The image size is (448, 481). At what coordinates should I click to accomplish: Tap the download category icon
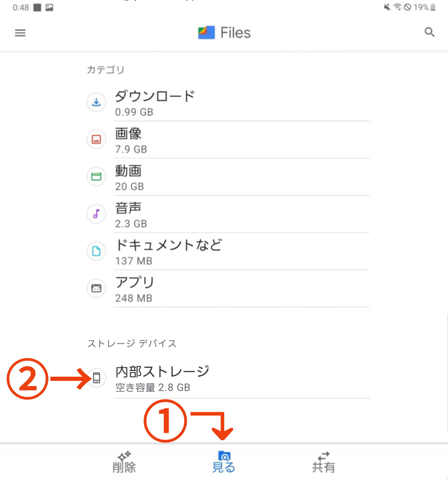pyautogui.click(x=96, y=102)
